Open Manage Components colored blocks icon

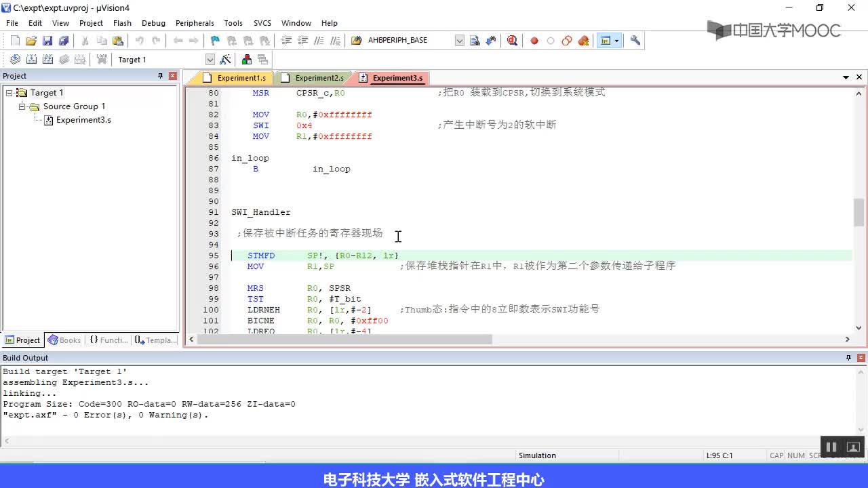tap(247, 60)
